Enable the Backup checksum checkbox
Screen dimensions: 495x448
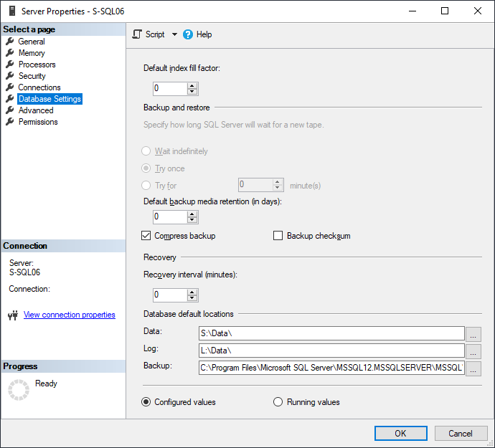click(x=278, y=236)
